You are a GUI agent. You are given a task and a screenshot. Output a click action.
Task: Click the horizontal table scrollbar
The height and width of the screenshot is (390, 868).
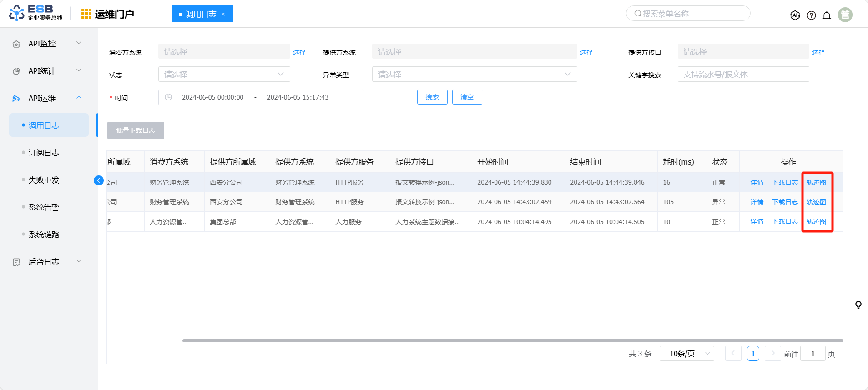[512, 340]
